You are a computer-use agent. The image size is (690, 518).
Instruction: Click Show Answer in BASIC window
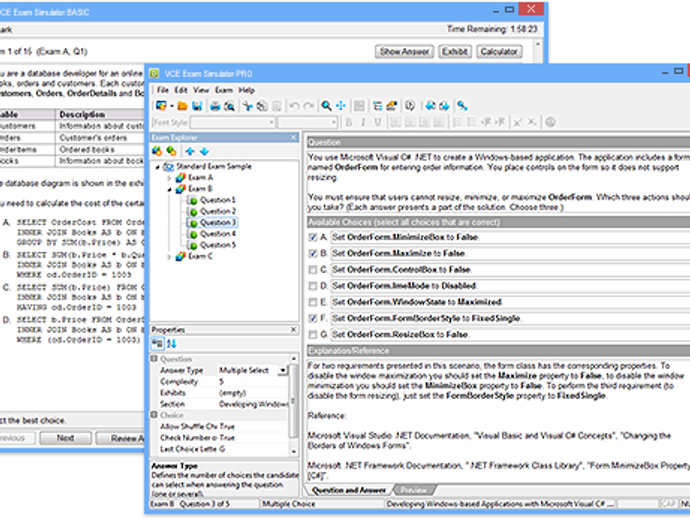404,51
